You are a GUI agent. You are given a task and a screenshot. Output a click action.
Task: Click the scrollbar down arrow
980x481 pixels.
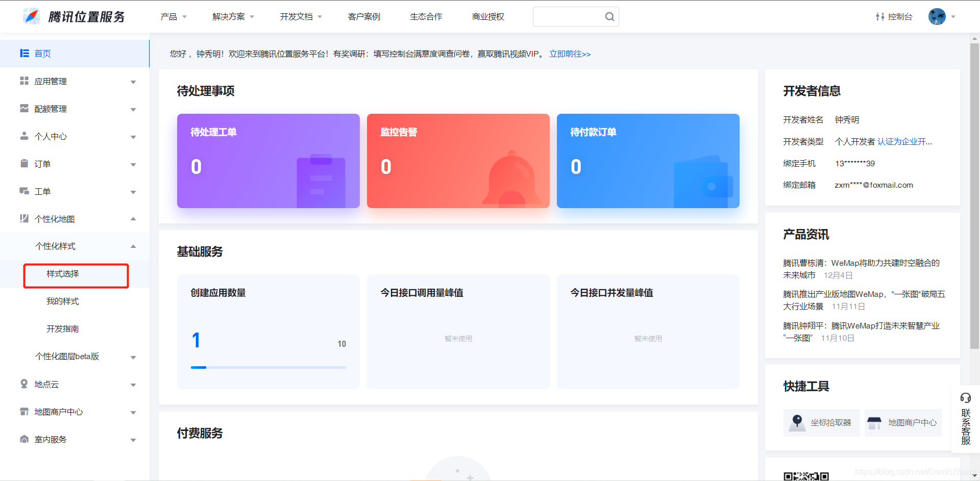point(974,475)
